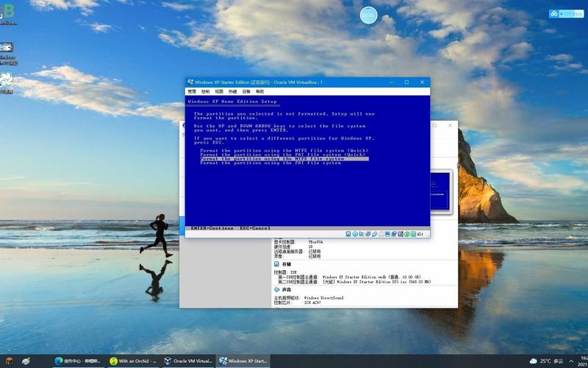Viewport: 588px width, 368px height.
Task: Open the 设备 menu in VM window
Action: [x=246, y=92]
